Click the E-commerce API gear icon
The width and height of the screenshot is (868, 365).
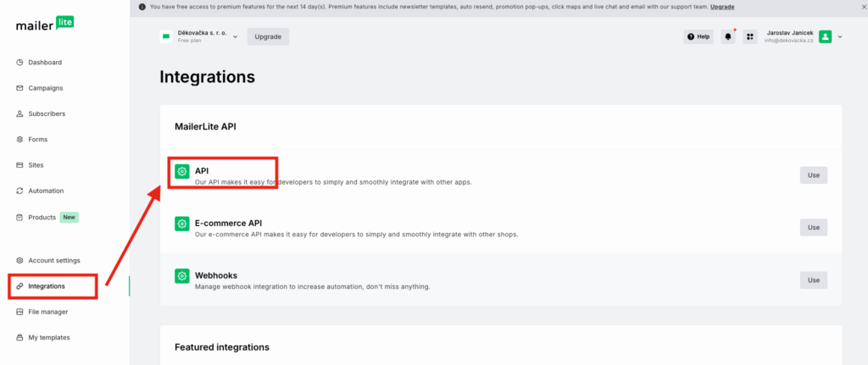181,224
